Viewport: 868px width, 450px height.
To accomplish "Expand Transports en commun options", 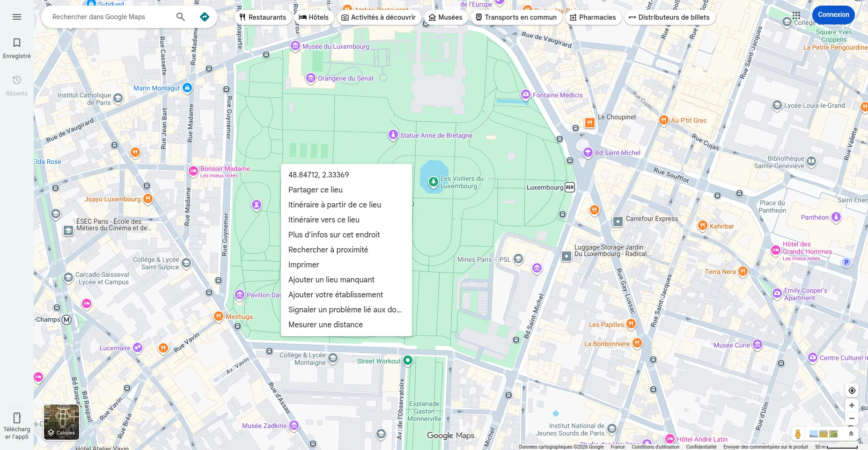I will [x=516, y=17].
